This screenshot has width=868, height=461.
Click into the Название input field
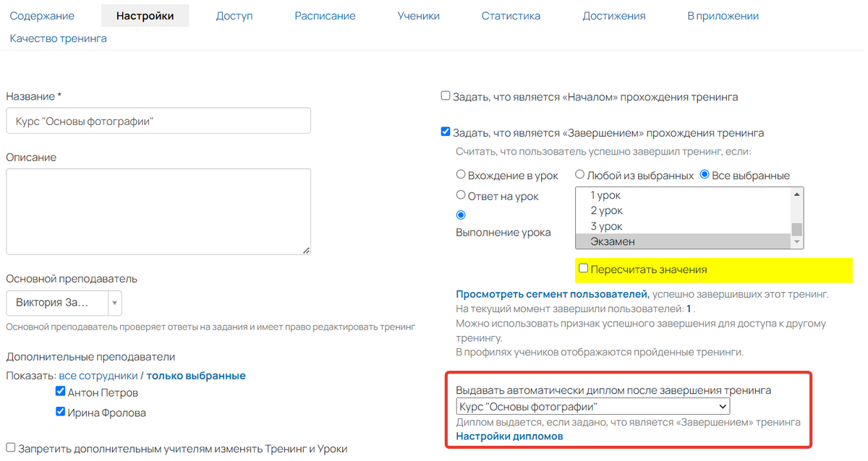pyautogui.click(x=158, y=121)
